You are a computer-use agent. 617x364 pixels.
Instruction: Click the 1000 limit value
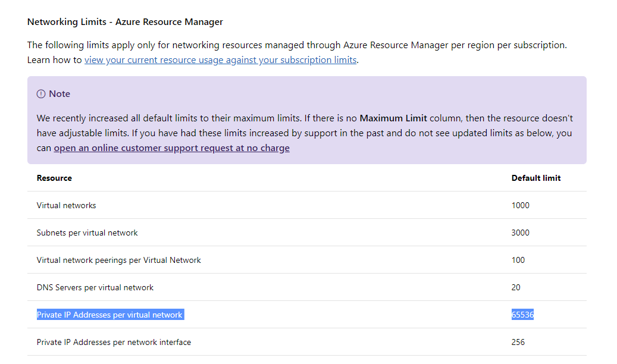[520, 205]
